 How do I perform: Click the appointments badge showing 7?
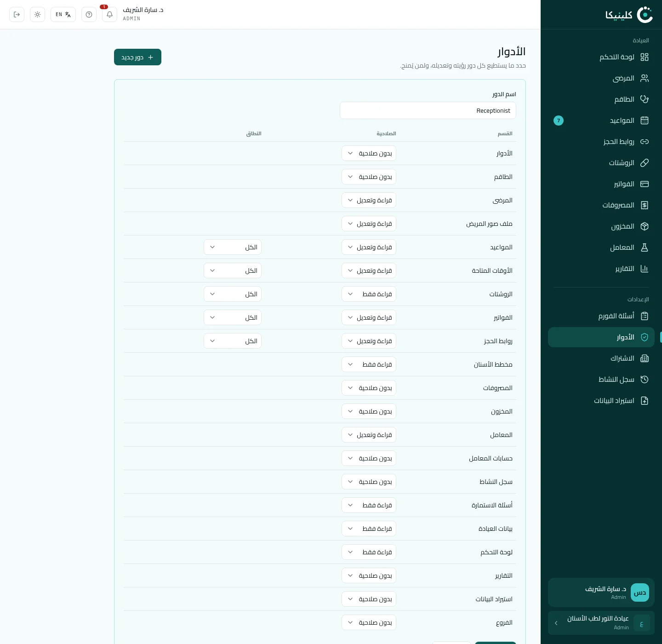click(559, 121)
